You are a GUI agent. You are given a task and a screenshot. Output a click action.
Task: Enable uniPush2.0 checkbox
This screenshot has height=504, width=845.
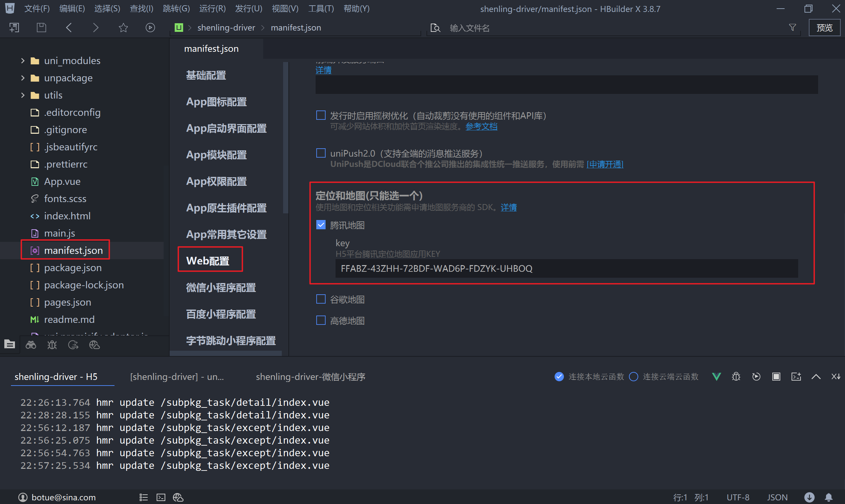[321, 153]
